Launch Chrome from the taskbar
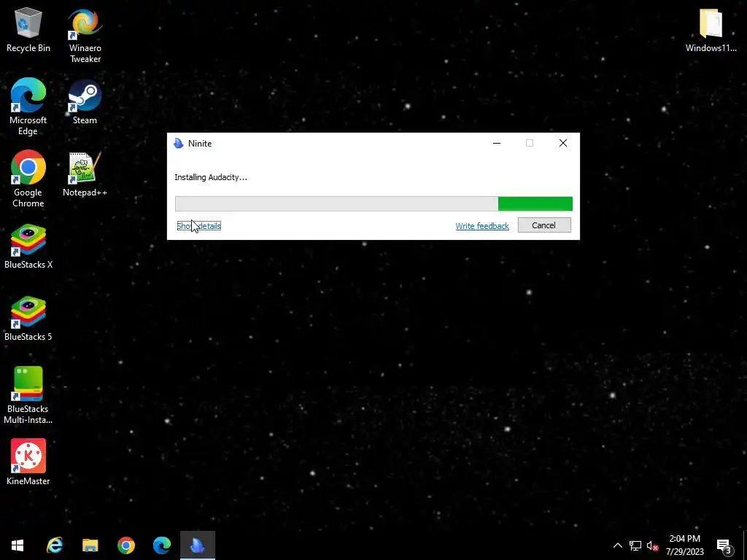Screen dimensions: 747x560 [x=125, y=545]
